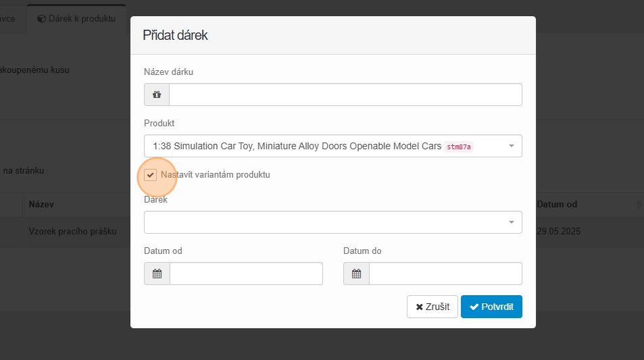Viewport: 644px width, 360px height.
Task: Click the Přidat dárek dialog title
Action: pyautogui.click(x=175, y=36)
